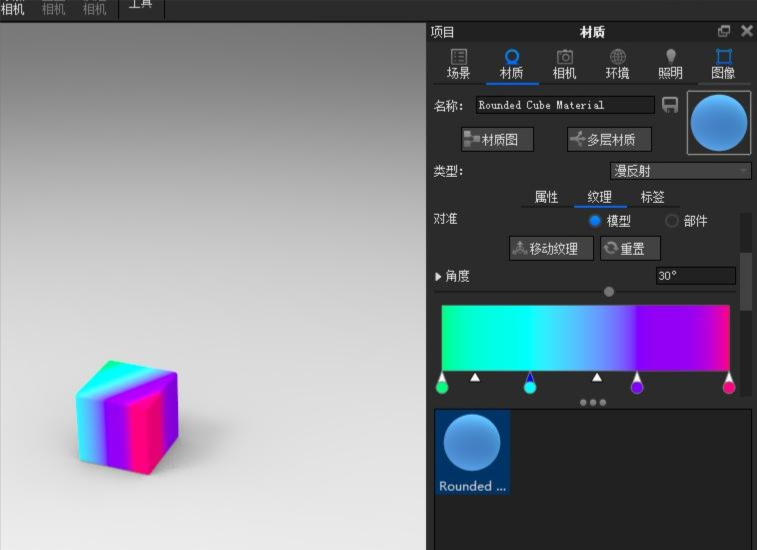Click the 材质图 (Material Graph) button
Viewport: 757px width, 550px height.
tap(497, 140)
